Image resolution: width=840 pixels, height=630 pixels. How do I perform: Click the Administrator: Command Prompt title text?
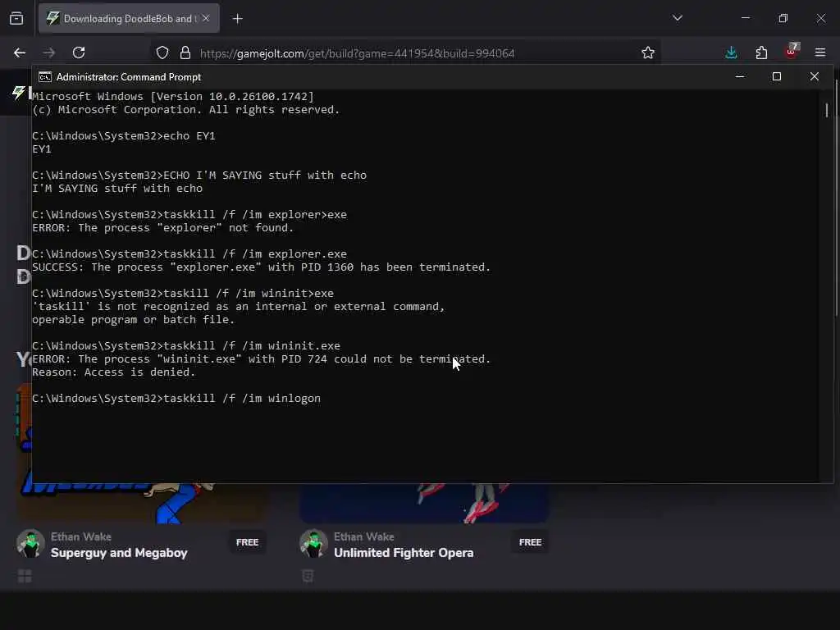(129, 77)
